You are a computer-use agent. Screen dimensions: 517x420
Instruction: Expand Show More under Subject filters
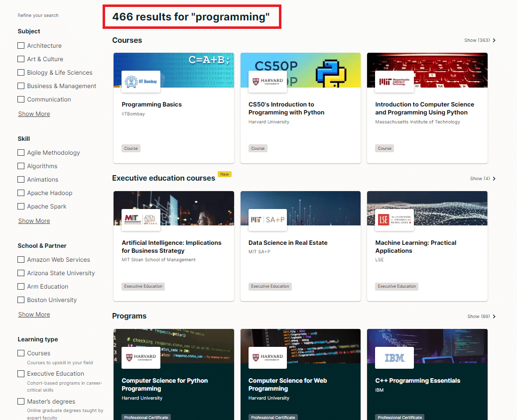point(34,113)
